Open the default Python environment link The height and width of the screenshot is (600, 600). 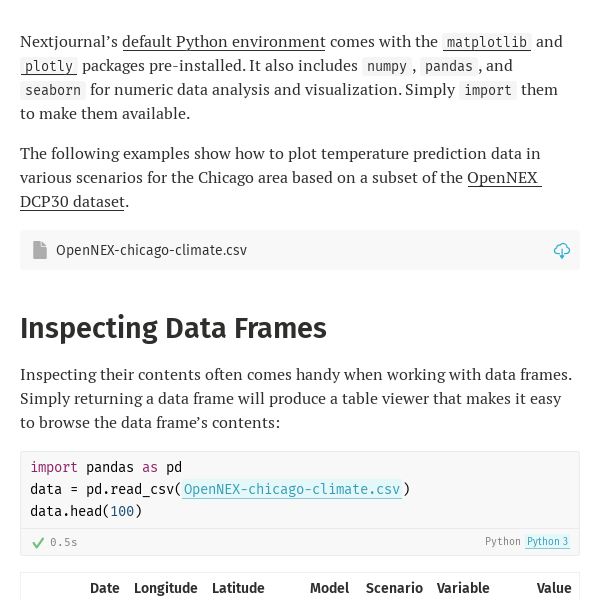[223, 42]
